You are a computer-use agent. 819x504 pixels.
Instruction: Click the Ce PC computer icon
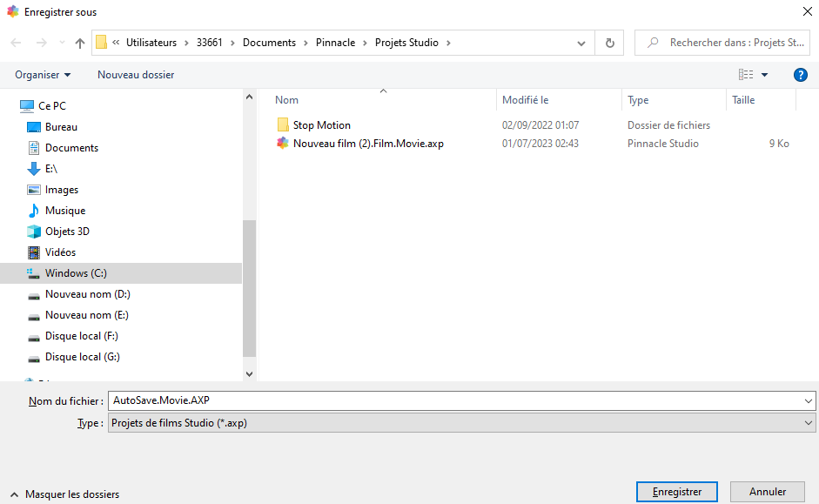[x=27, y=106]
